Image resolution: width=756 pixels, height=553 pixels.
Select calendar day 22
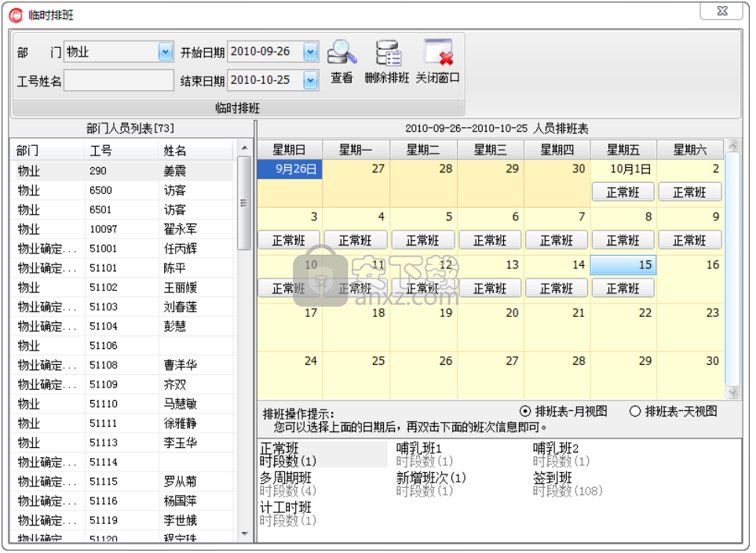point(623,327)
